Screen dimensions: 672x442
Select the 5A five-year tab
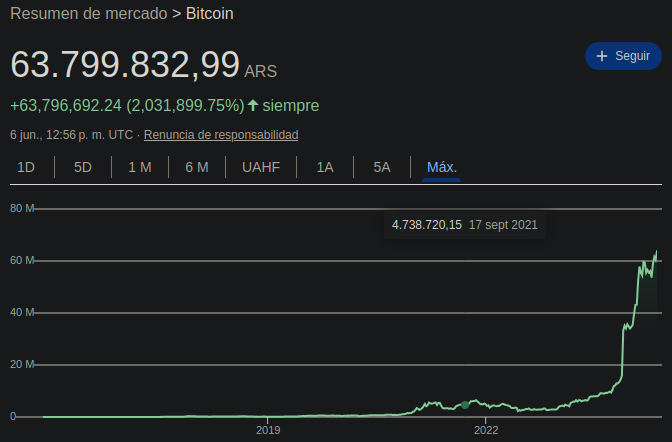(382, 167)
